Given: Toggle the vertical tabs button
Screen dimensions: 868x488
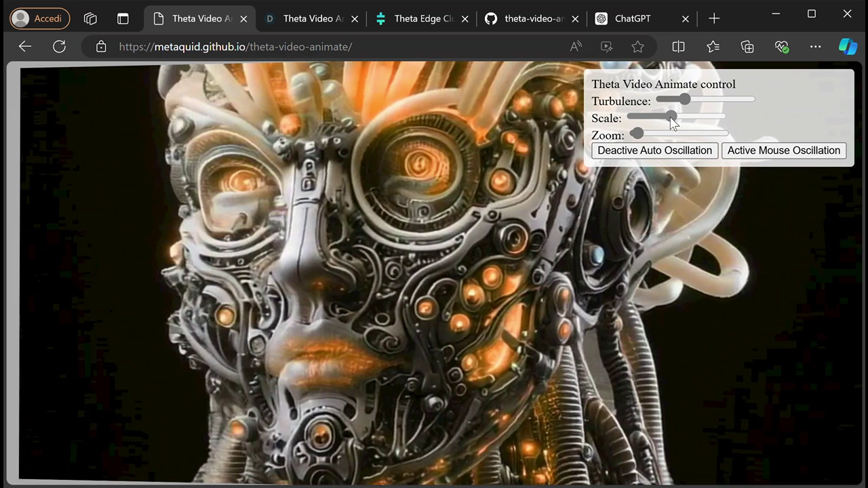Looking at the screenshot, I should (x=123, y=19).
